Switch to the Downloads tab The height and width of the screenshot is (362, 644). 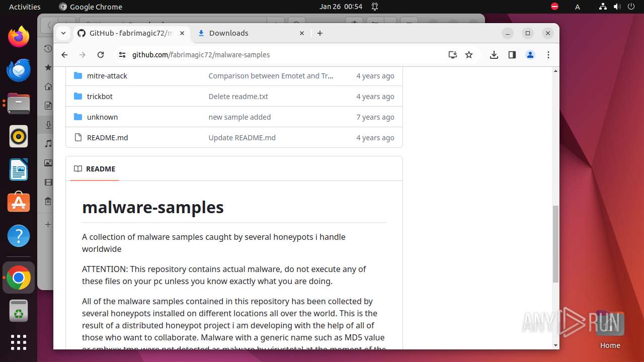pos(251,33)
